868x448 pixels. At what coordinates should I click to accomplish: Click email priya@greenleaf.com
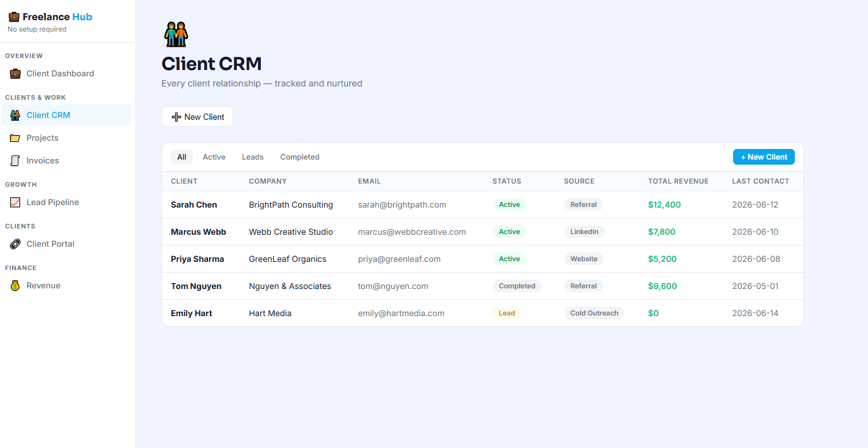400,259
